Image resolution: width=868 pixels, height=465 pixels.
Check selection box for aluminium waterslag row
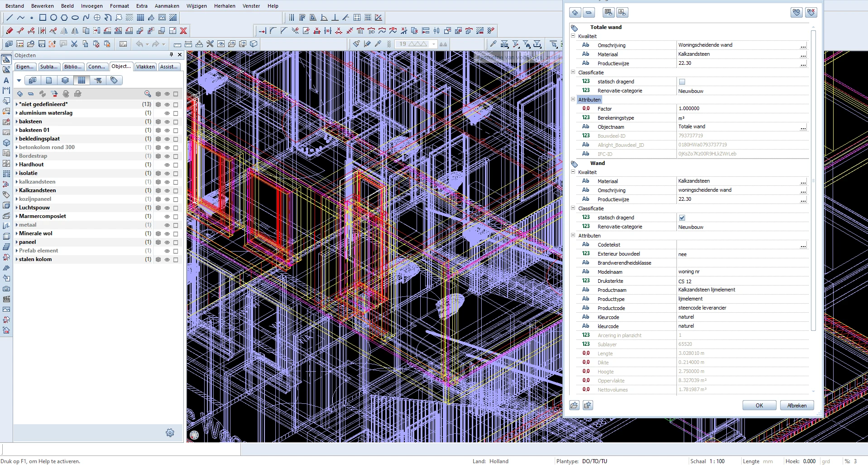pyautogui.click(x=176, y=113)
